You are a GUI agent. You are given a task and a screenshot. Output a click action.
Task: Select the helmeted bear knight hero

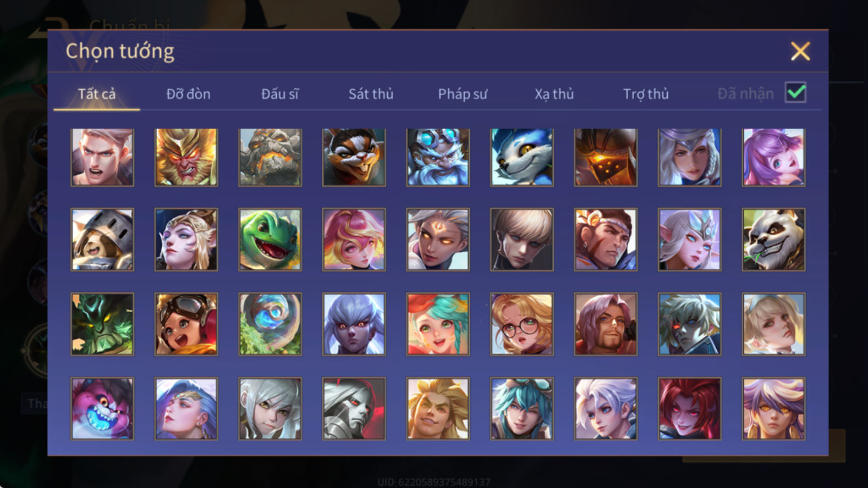[102, 239]
